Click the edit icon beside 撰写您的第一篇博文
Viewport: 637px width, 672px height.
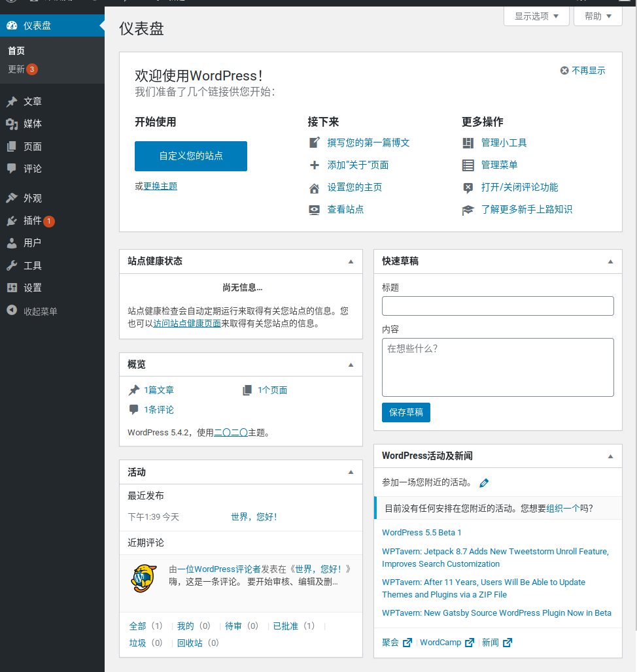pyautogui.click(x=314, y=143)
